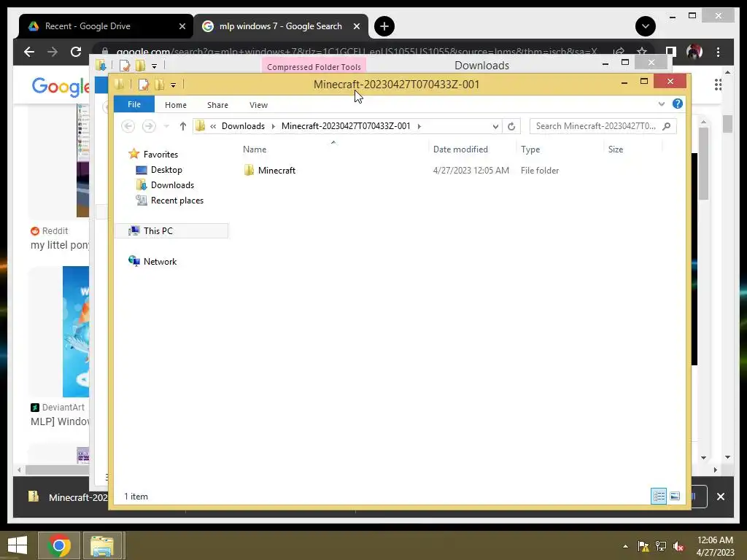Select Desktop in navigation pane
This screenshot has width=747, height=560.
click(166, 169)
